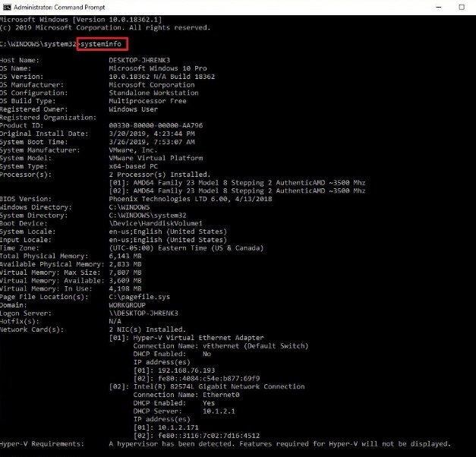476x457 pixels.
Task: Click the Windows User registered owner value
Action: coord(134,109)
